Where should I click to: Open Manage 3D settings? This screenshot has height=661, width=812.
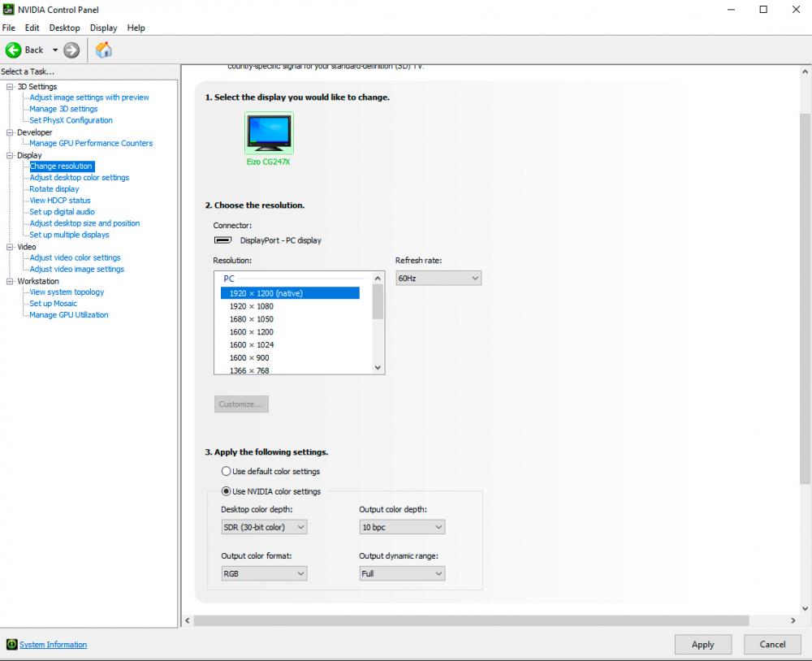(x=63, y=109)
